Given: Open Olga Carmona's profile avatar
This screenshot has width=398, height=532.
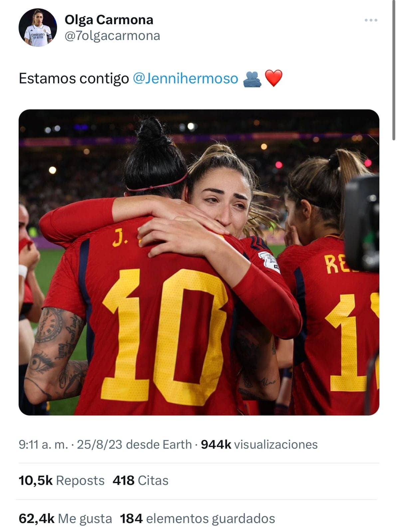Looking at the screenshot, I should 38,28.
